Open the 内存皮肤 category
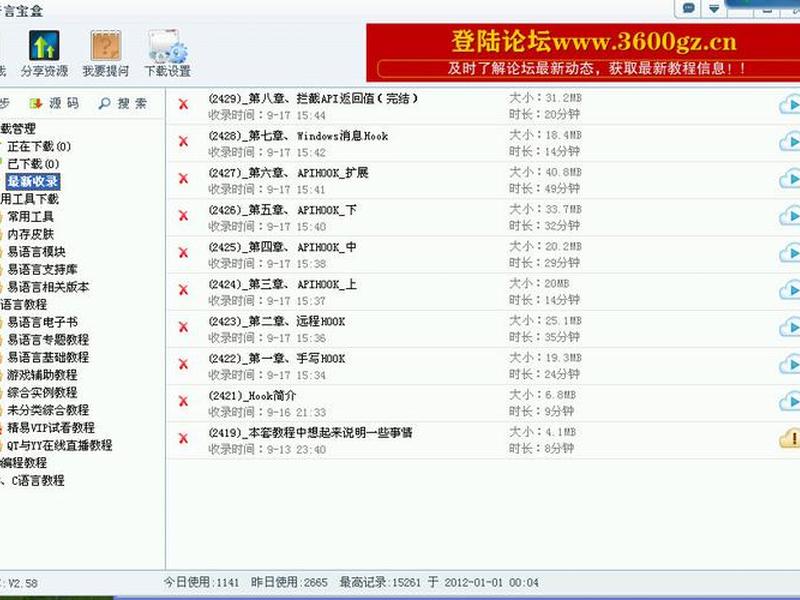This screenshot has width=800, height=600. pos(30,234)
